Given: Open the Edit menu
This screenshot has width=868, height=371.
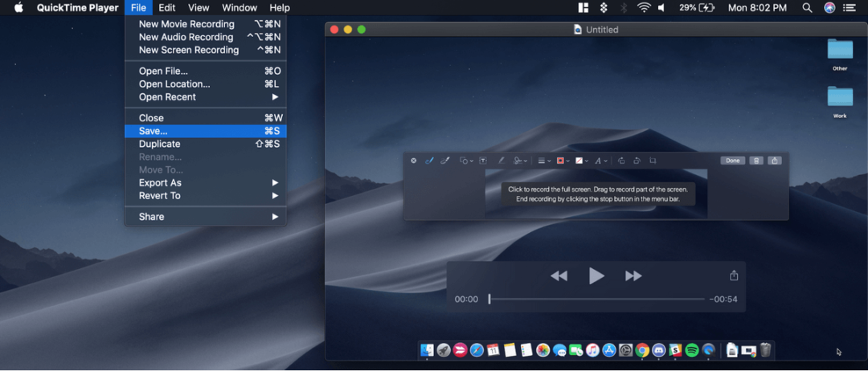Looking at the screenshot, I should pyautogui.click(x=166, y=8).
